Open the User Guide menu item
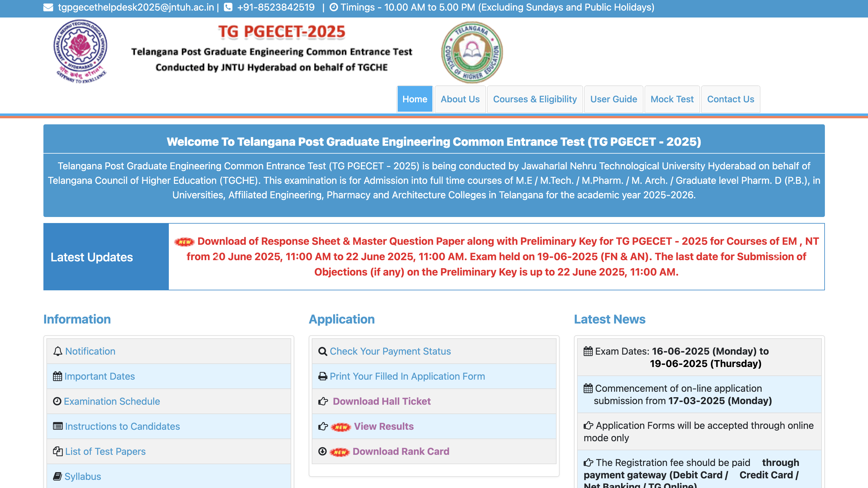Viewport: 868px width, 488px height. pyautogui.click(x=614, y=99)
